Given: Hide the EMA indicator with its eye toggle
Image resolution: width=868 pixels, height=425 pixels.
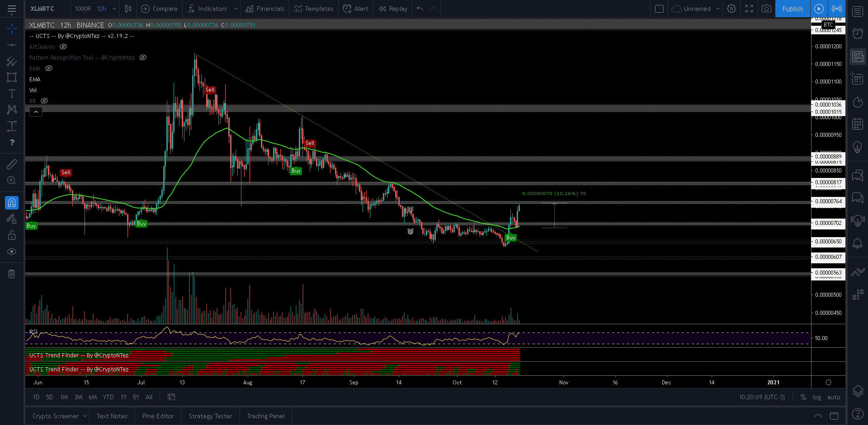Looking at the screenshot, I should pyautogui.click(x=49, y=68).
